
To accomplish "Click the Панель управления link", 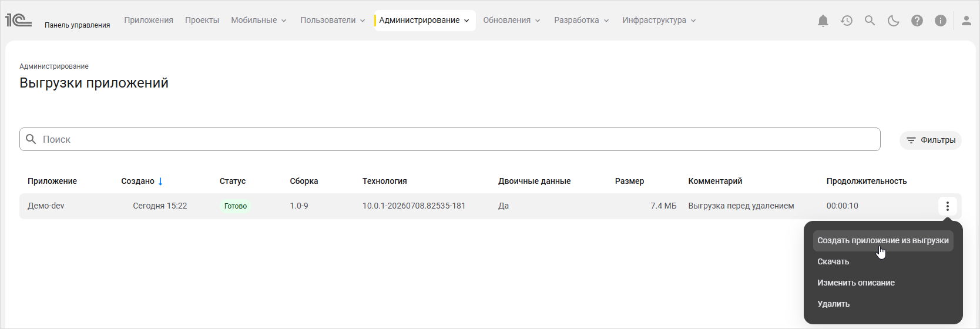I will click(78, 25).
